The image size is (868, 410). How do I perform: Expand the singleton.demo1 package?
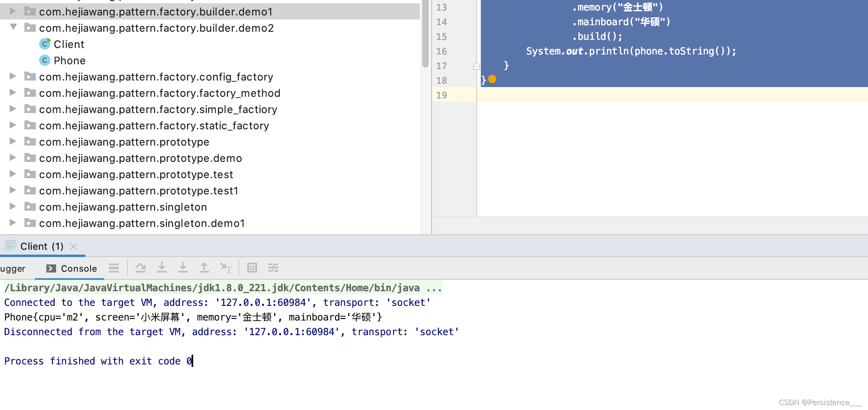13,222
